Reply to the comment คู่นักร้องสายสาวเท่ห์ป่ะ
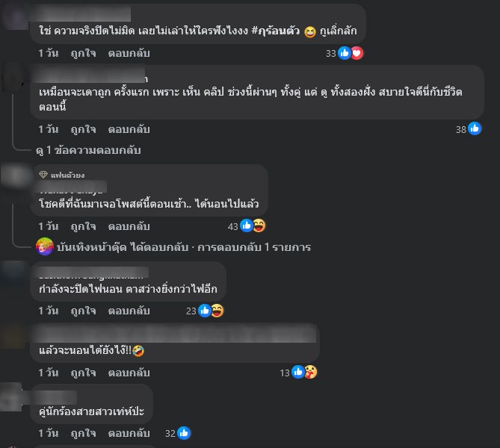Viewport: 500px width, 448px height. (129, 433)
